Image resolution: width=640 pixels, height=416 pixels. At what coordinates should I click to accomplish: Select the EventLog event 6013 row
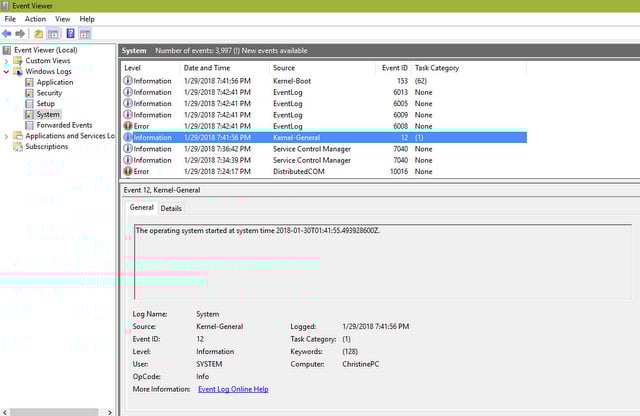(x=324, y=92)
